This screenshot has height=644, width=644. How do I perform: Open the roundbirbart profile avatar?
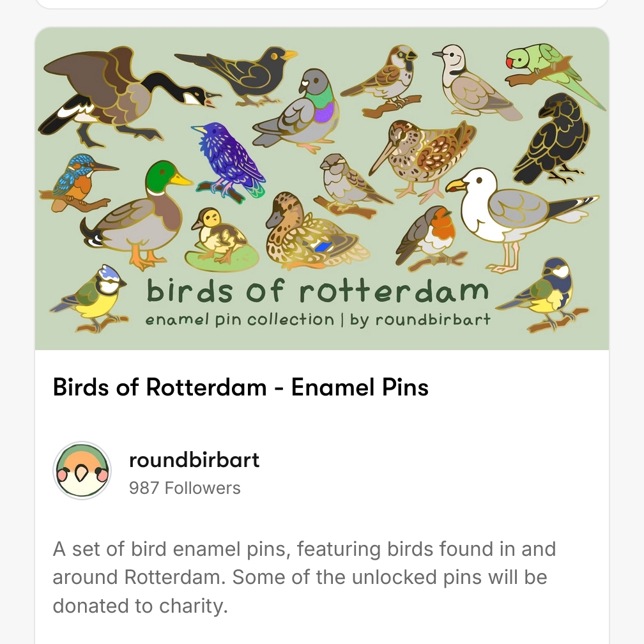click(x=82, y=471)
